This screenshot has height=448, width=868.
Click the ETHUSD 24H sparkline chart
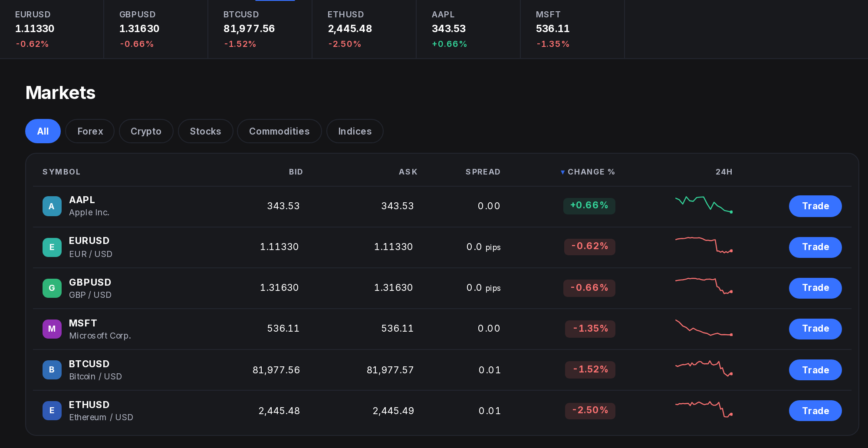pyautogui.click(x=704, y=409)
